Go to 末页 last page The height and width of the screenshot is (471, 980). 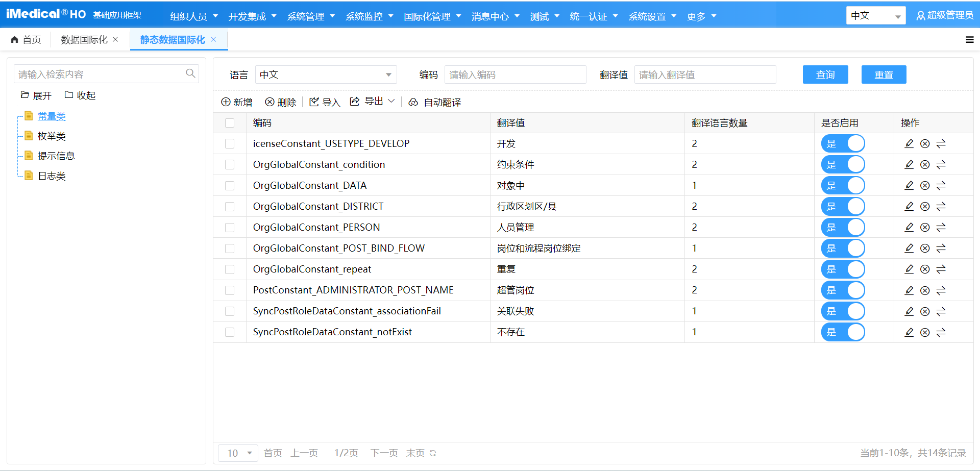point(415,453)
